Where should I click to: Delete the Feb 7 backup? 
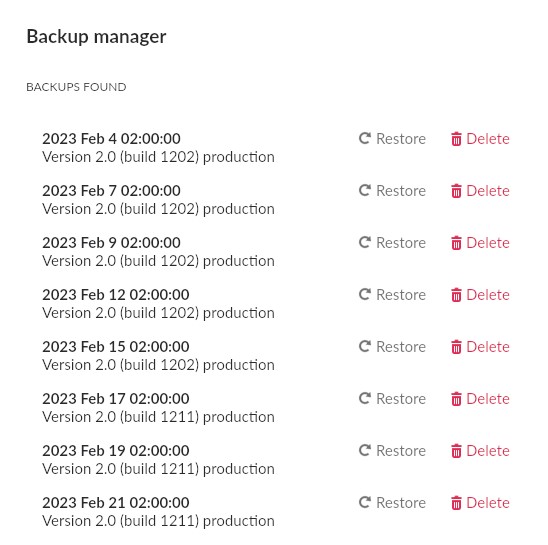(x=480, y=191)
